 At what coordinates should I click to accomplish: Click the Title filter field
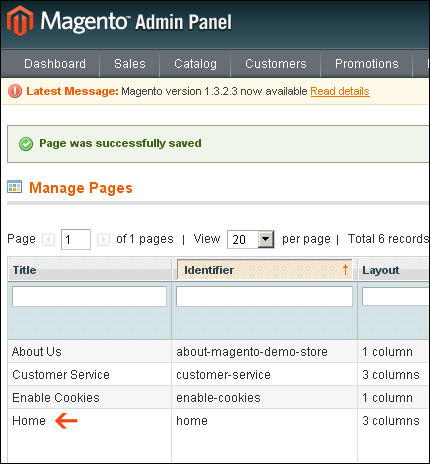click(x=89, y=296)
